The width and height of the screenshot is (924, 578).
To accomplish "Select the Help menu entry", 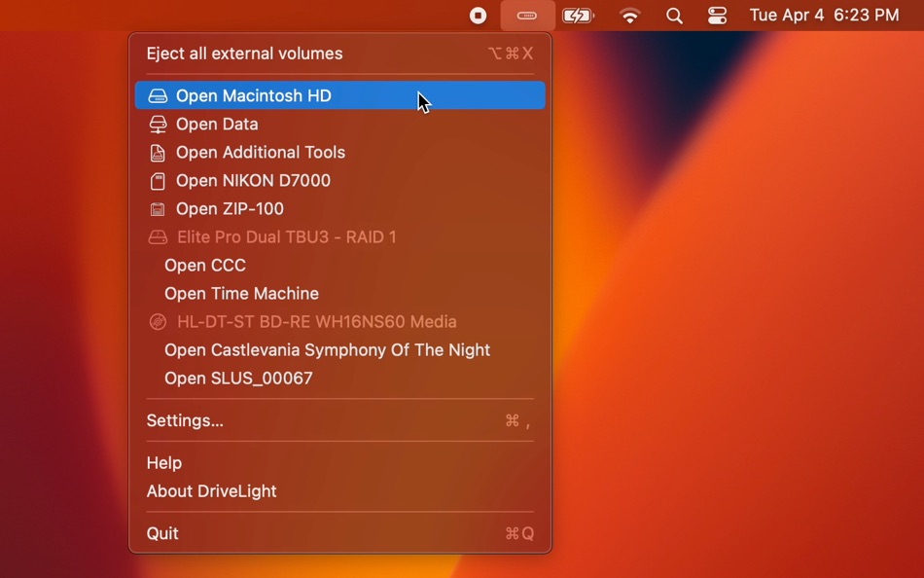I will (x=340, y=463).
